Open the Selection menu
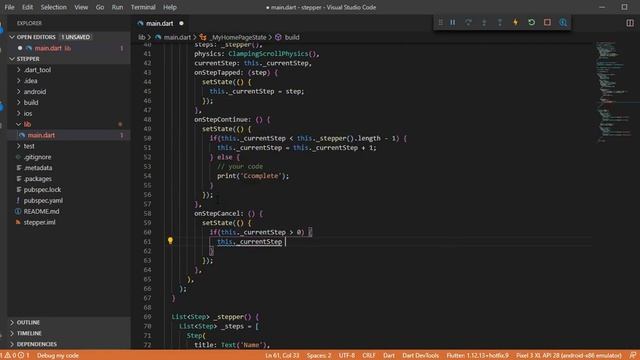This screenshot has height=360, width=640. [x=53, y=7]
